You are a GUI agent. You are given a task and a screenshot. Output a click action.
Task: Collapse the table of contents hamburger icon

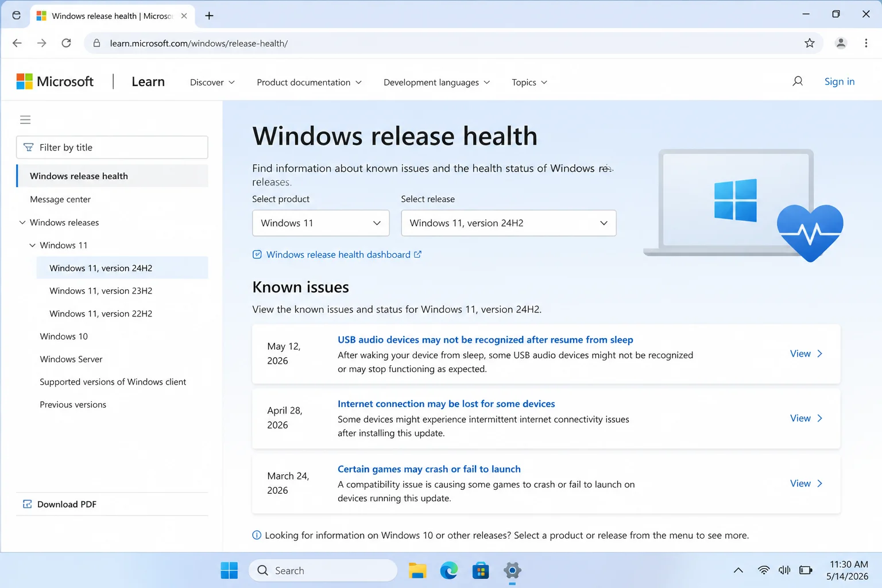pos(25,119)
